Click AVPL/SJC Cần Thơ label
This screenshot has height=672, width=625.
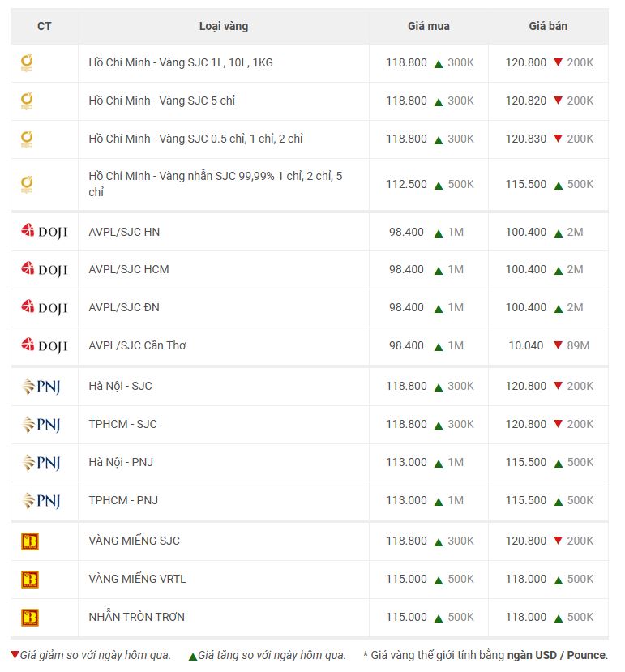(x=137, y=345)
